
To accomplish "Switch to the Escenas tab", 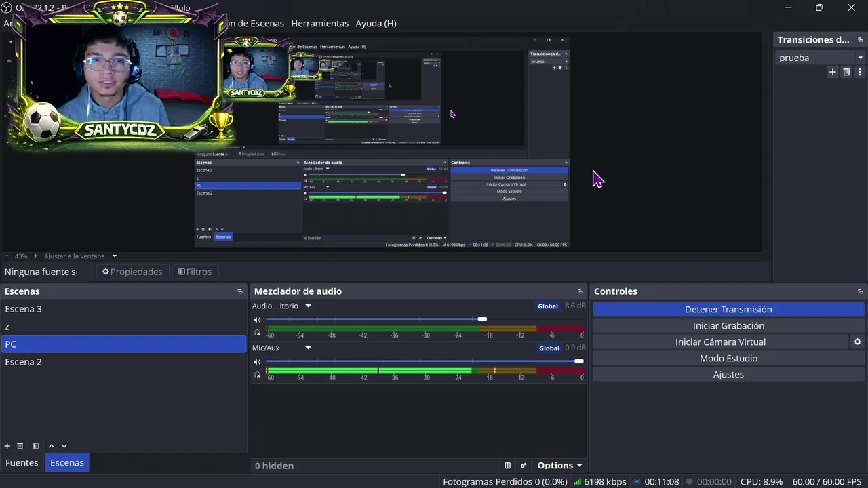I will tap(67, 463).
